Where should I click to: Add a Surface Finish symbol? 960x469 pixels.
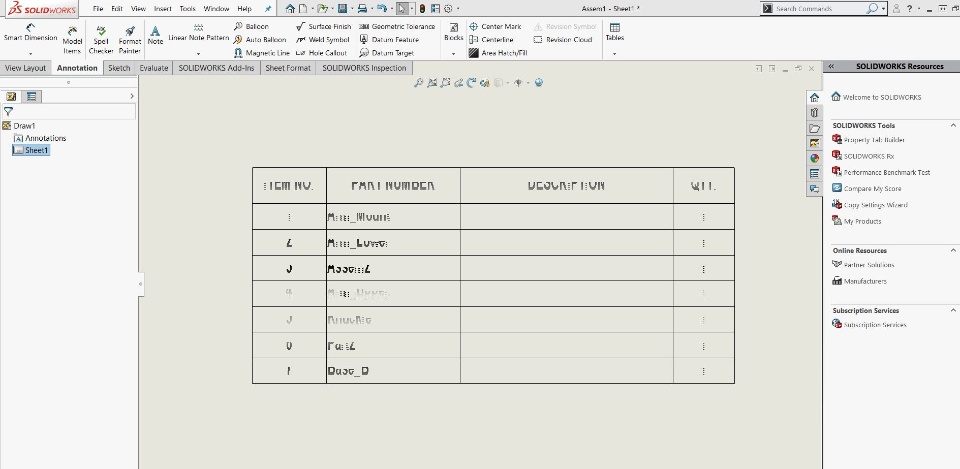click(323, 26)
